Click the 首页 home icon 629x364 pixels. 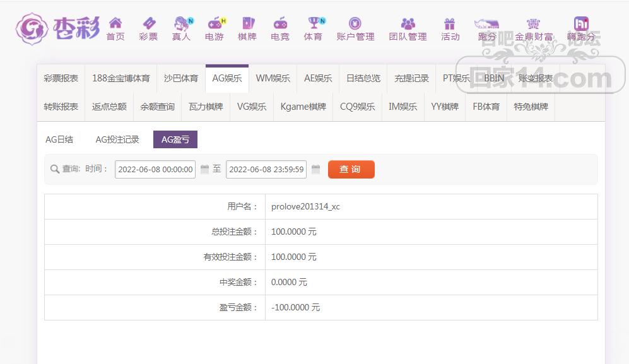click(x=115, y=24)
